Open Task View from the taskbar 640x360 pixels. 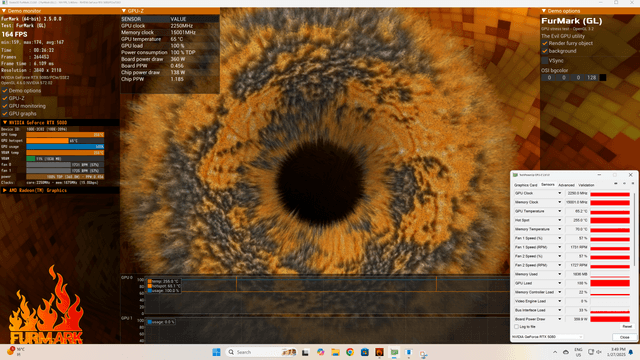click(x=305, y=352)
